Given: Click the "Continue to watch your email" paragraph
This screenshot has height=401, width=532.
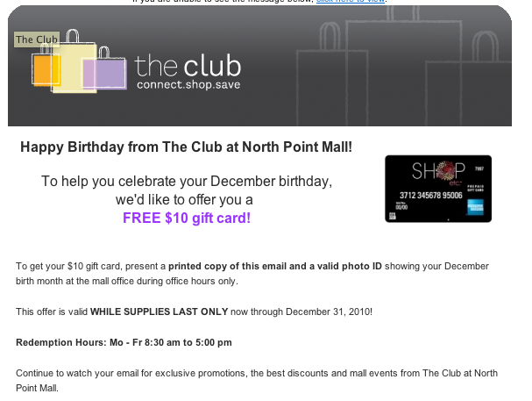Looking at the screenshot, I should [254, 374].
